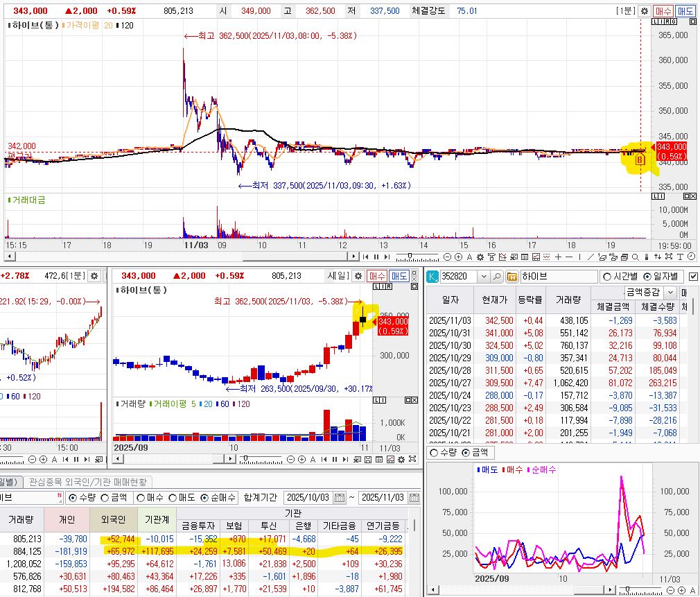Open settings gear of the left index chart

pyautogui.click(x=94, y=276)
